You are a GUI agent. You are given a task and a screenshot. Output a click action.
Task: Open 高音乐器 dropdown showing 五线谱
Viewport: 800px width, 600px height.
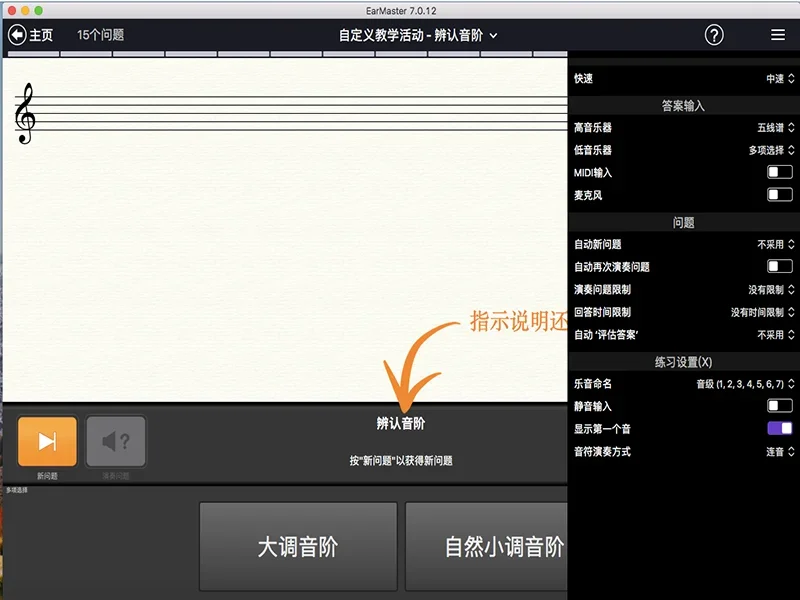[x=776, y=128]
